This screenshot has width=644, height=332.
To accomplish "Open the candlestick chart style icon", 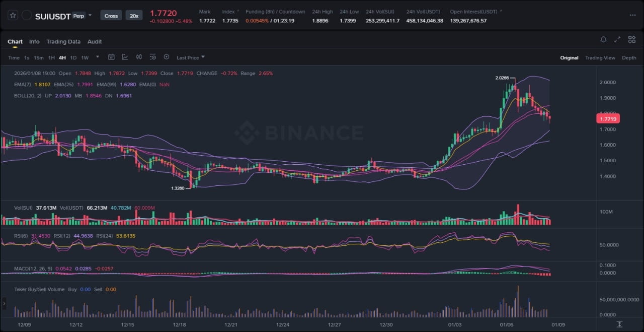I will (x=139, y=57).
